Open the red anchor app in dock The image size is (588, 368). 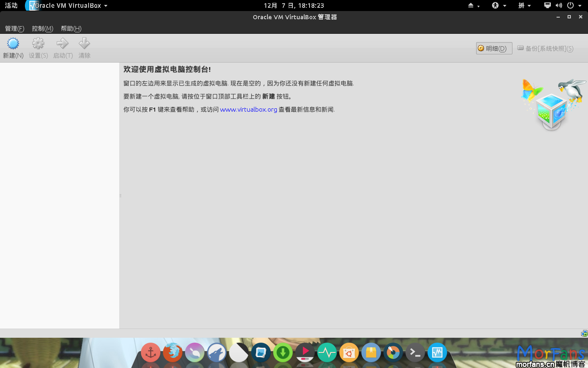tap(151, 352)
